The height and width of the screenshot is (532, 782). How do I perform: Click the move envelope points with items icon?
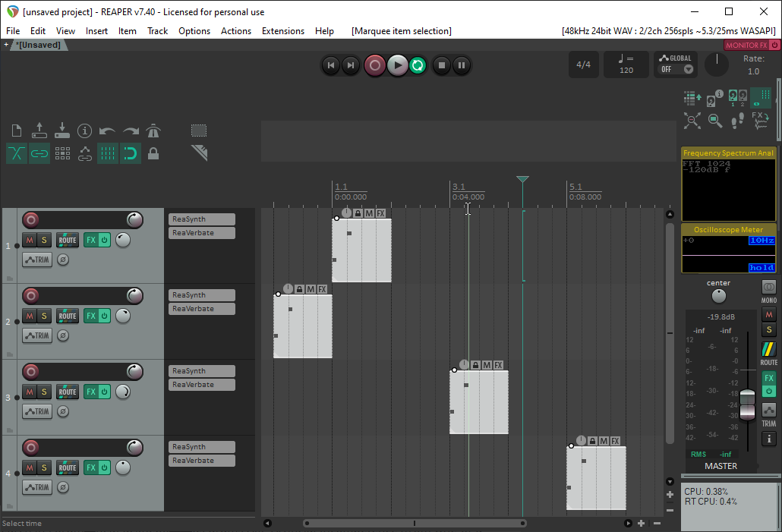click(x=85, y=153)
